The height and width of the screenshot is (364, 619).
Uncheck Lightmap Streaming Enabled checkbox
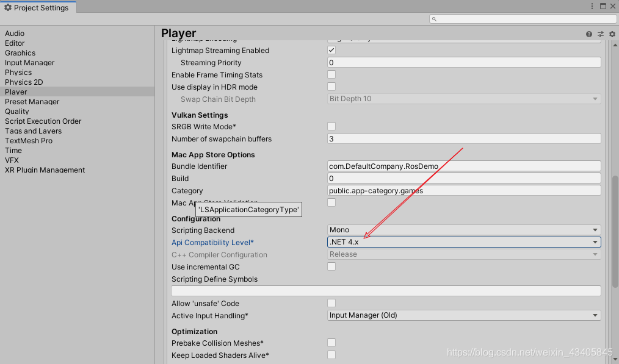331,50
